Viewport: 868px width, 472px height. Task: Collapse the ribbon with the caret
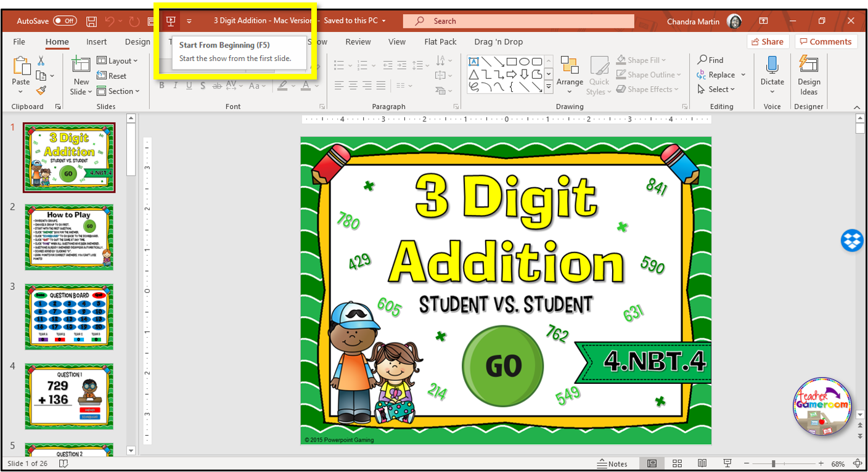pos(857,107)
